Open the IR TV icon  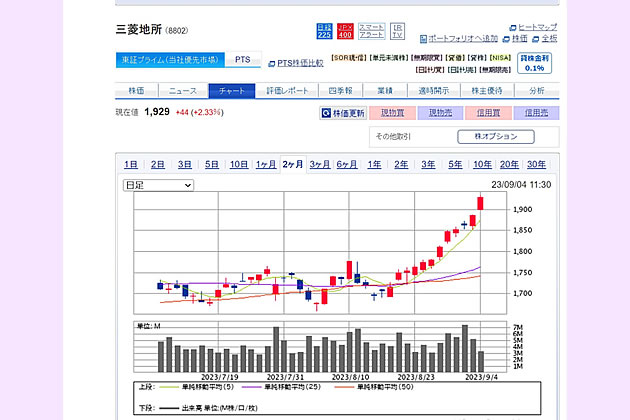(x=397, y=32)
